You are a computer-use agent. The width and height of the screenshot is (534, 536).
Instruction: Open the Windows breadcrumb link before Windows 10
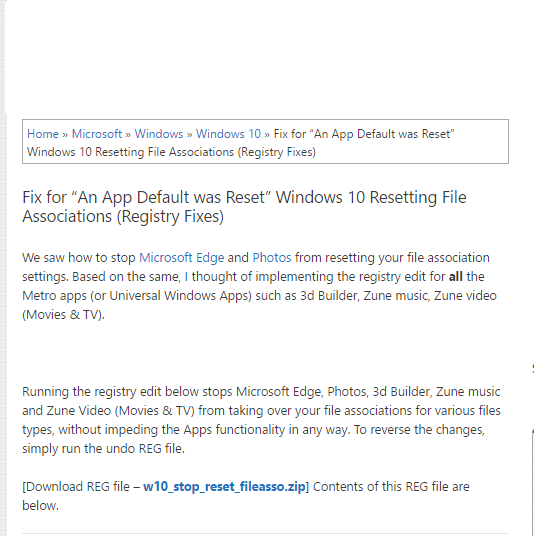[159, 134]
